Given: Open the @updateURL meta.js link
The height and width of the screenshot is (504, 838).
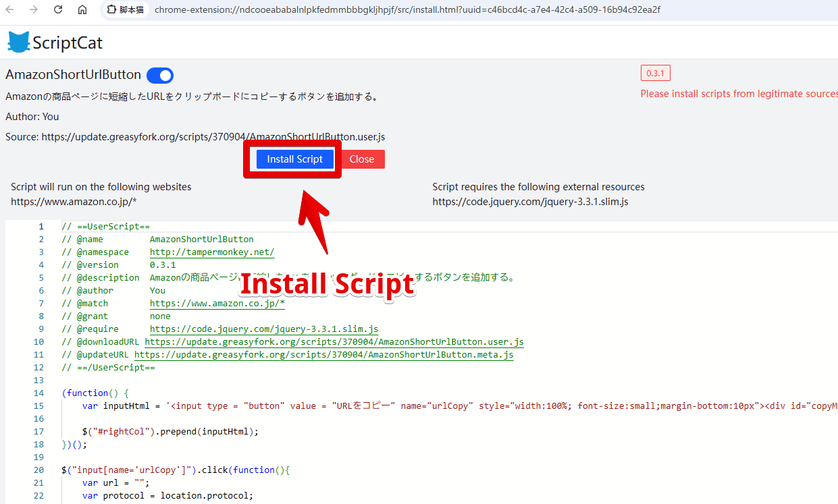Looking at the screenshot, I should 324,355.
